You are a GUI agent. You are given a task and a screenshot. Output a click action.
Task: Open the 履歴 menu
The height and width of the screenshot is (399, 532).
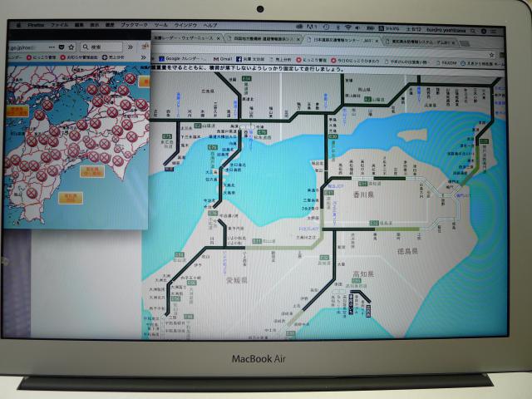(x=109, y=25)
